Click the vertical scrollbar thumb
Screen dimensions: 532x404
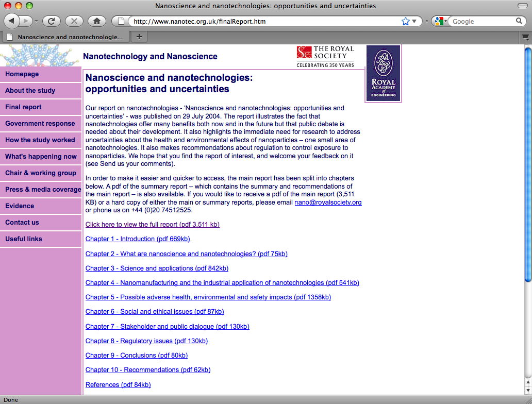(x=528, y=164)
